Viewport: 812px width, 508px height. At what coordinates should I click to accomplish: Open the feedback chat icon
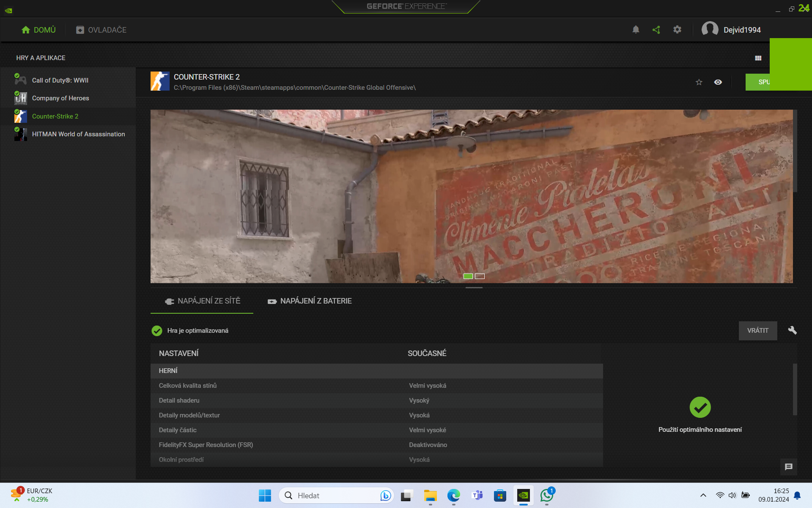click(788, 467)
